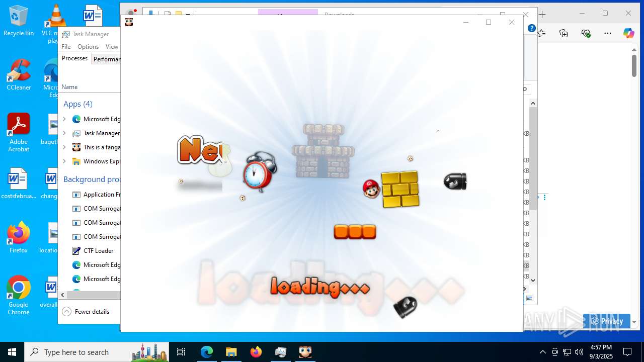Open the notification center icon
The height and width of the screenshot is (362, 644).
[x=627, y=352]
